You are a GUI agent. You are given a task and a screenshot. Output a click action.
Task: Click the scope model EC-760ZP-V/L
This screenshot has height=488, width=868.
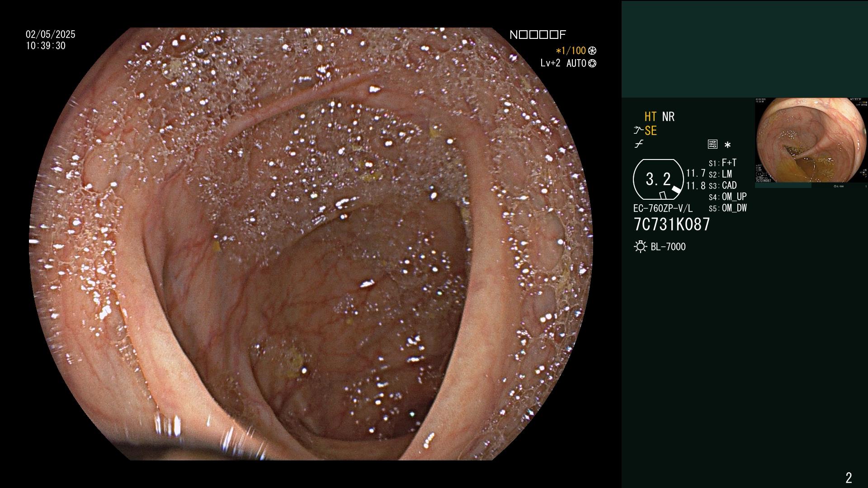663,208
